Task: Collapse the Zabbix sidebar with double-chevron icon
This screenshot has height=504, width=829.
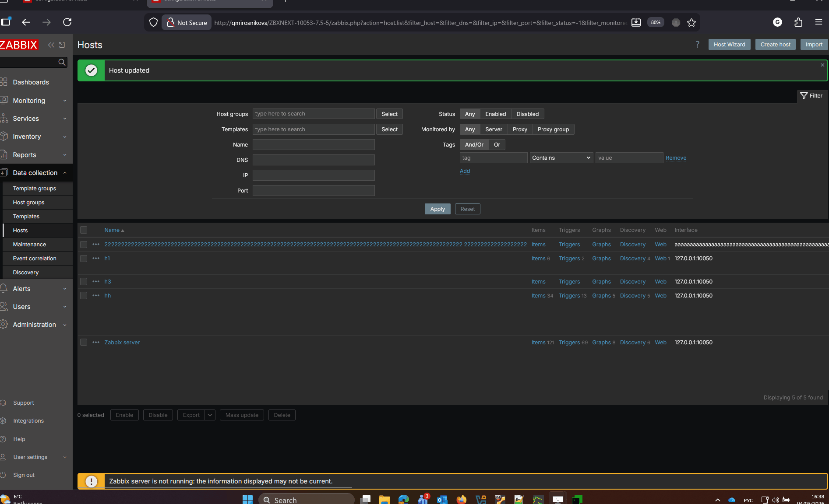Action: (x=51, y=45)
